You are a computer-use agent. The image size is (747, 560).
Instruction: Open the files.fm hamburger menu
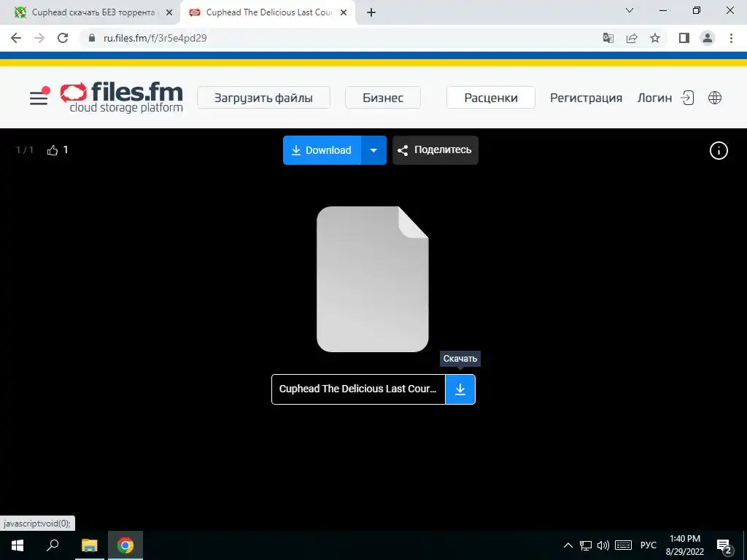39,98
